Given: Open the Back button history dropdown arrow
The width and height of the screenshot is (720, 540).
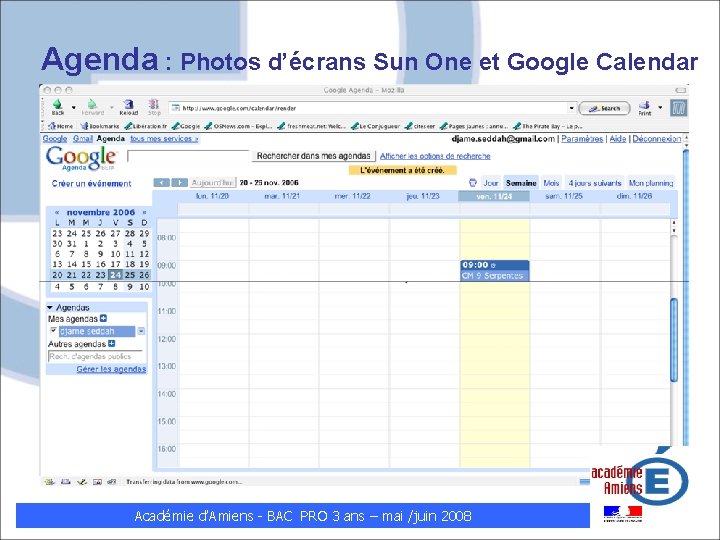Looking at the screenshot, I should [73, 107].
